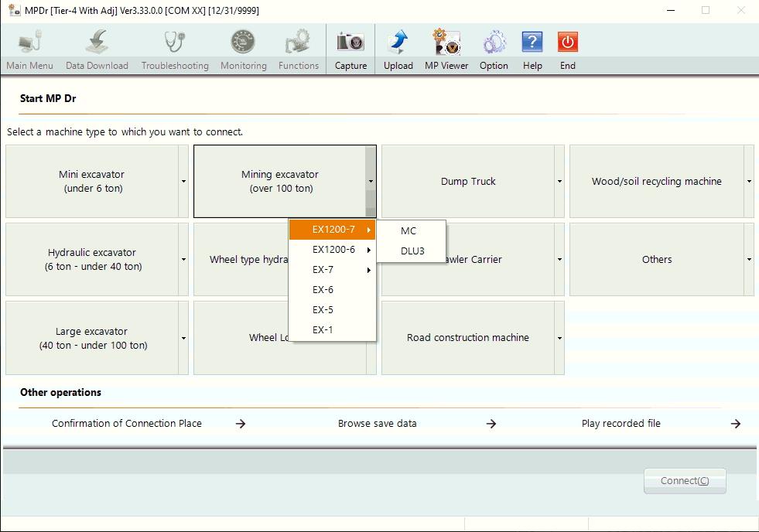The image size is (759, 532).
Task: Select EX1200-6 in the model menu
Action: point(333,250)
